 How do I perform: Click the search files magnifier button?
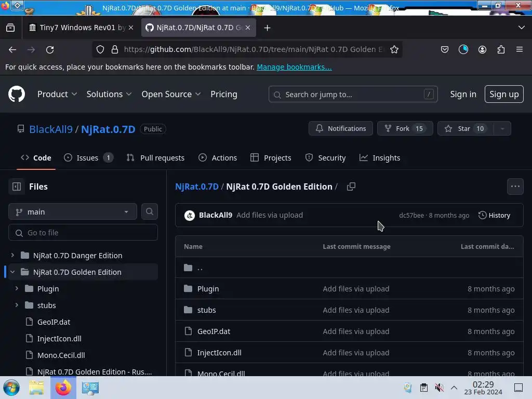[149, 211]
